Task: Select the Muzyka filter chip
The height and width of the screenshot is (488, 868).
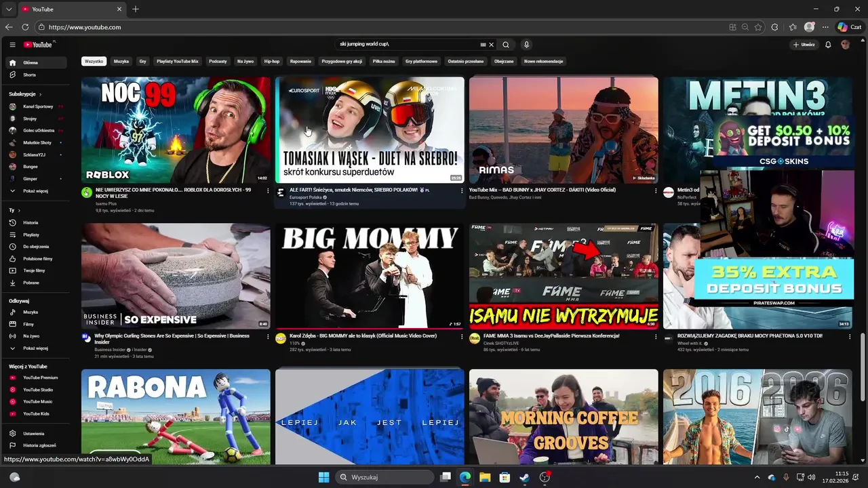Action: pos(121,61)
